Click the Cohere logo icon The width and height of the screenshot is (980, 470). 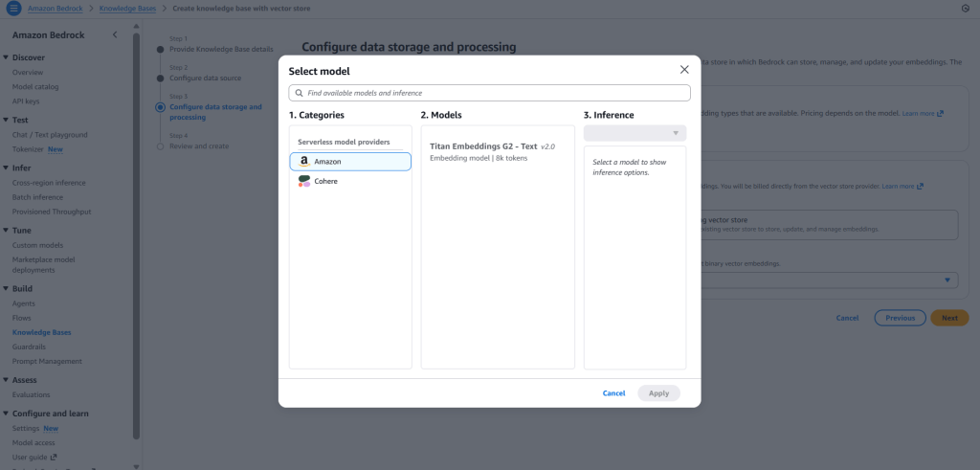[x=303, y=181]
